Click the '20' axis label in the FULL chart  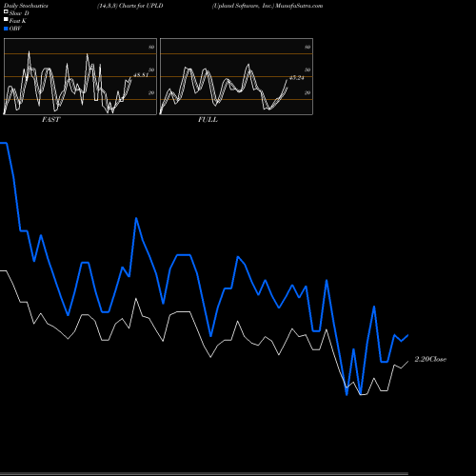tap(307, 92)
